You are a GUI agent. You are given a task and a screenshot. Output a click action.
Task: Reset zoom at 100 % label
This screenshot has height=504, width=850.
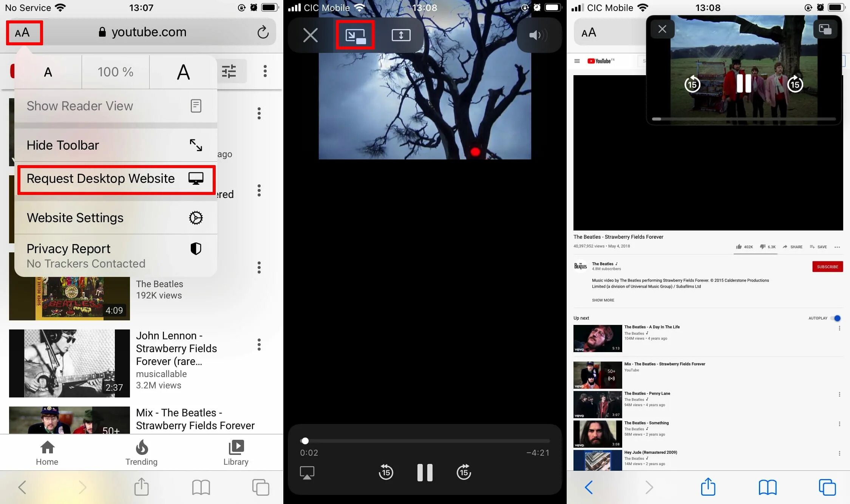coord(115,72)
